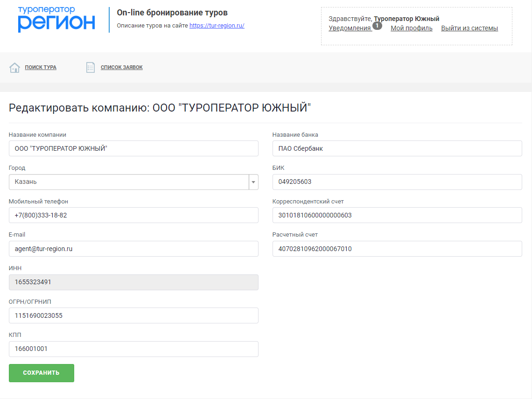Image resolution: width=532 pixels, height=399 pixels.
Task: Click the Туроператор Регион logo
Action: tap(56, 20)
